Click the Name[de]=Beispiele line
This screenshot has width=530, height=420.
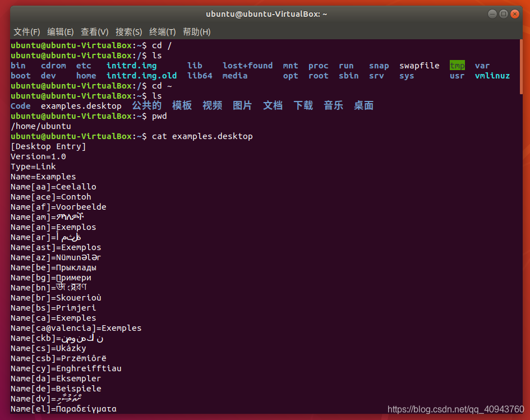point(56,389)
